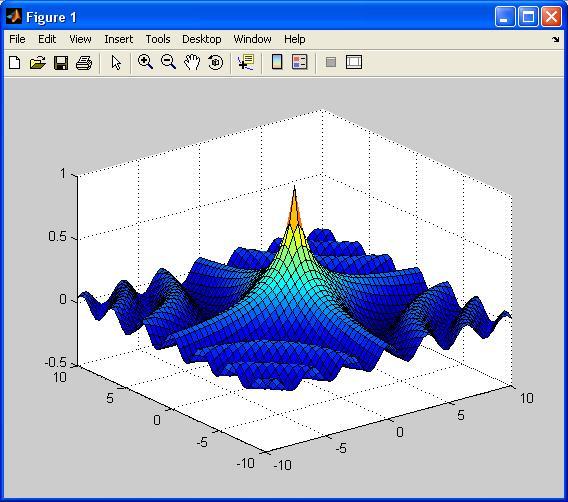Click the Hide Plot Tools icon
The image size is (568, 502).
click(331, 62)
